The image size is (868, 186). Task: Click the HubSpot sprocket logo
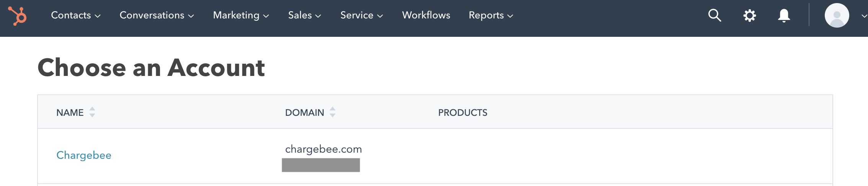coord(18,16)
